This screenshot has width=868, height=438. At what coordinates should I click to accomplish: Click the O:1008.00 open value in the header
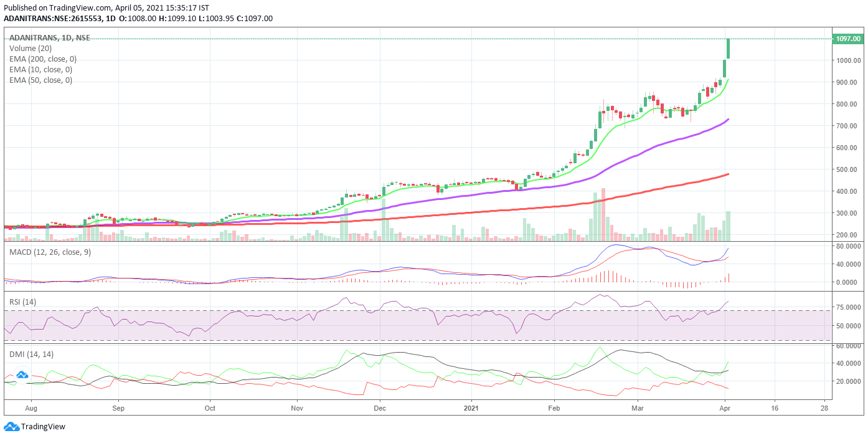click(138, 19)
